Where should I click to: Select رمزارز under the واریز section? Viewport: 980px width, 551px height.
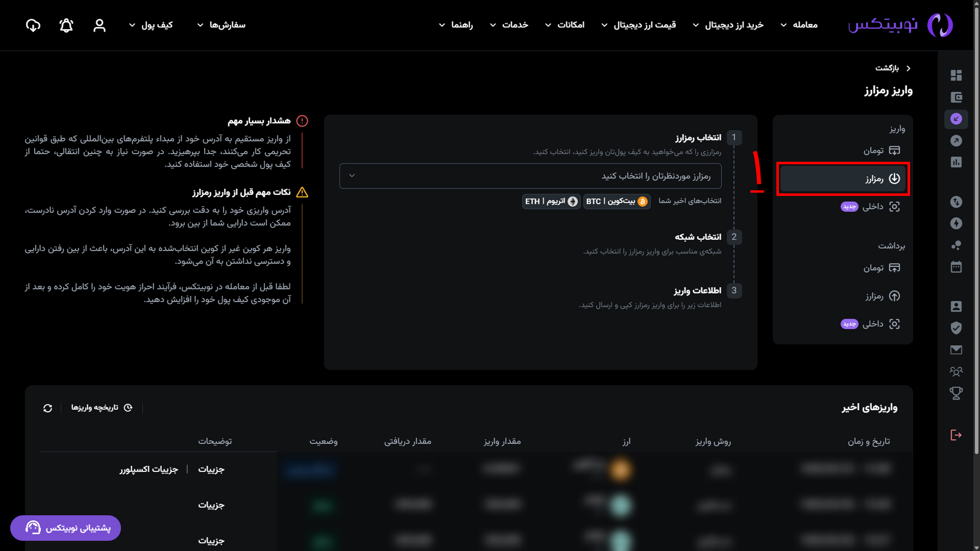(x=843, y=179)
